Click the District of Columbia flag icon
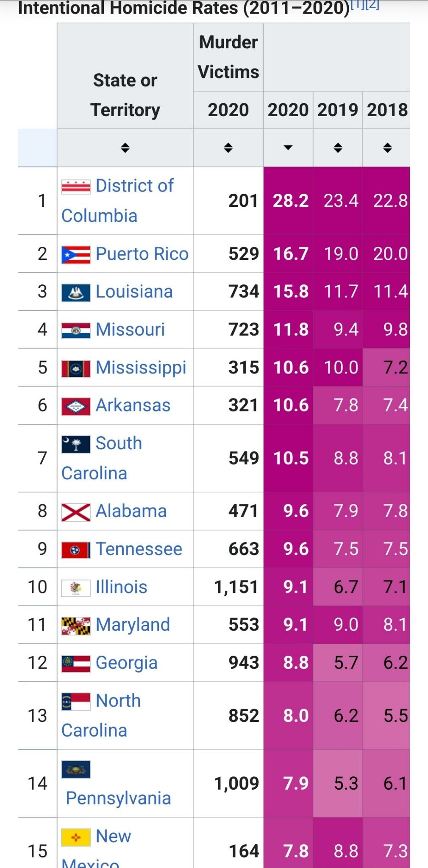The height and width of the screenshot is (868, 428). [x=75, y=186]
